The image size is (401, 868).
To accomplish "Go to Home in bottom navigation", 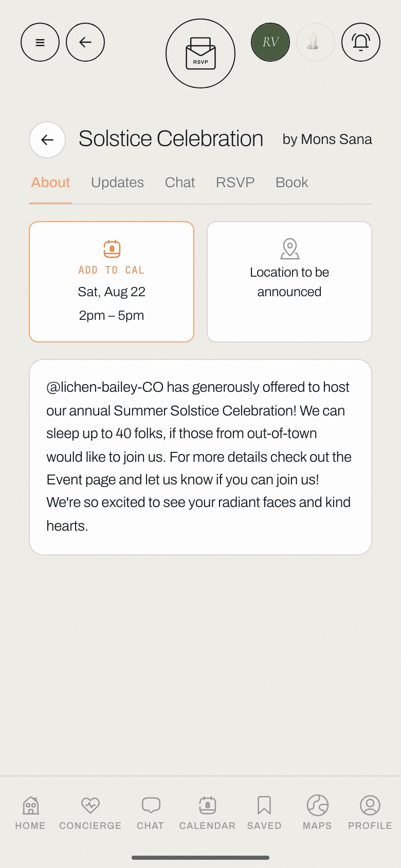I will tap(30, 812).
